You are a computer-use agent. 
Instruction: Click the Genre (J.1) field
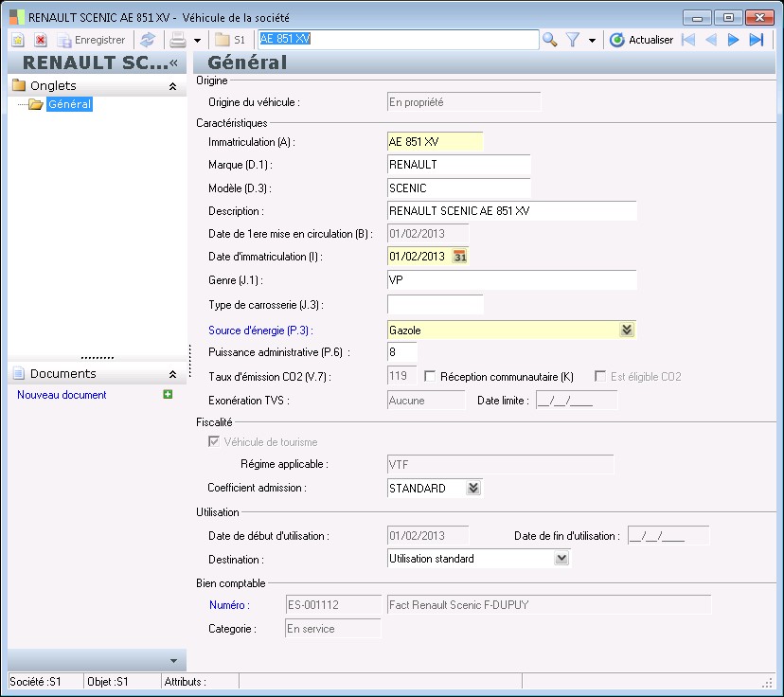click(x=512, y=279)
